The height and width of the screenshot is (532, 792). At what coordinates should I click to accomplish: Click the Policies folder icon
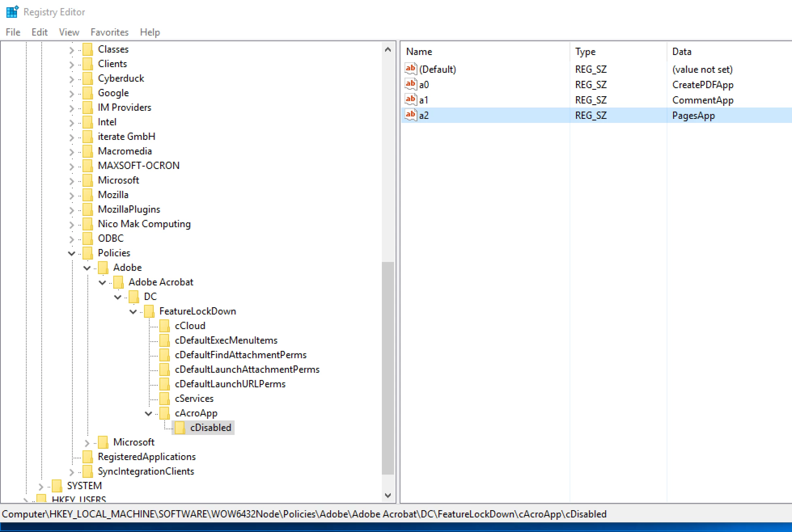pos(87,253)
